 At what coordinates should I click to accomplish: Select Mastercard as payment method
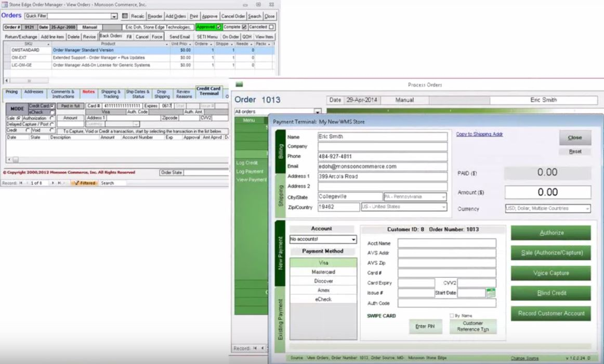[322, 272]
